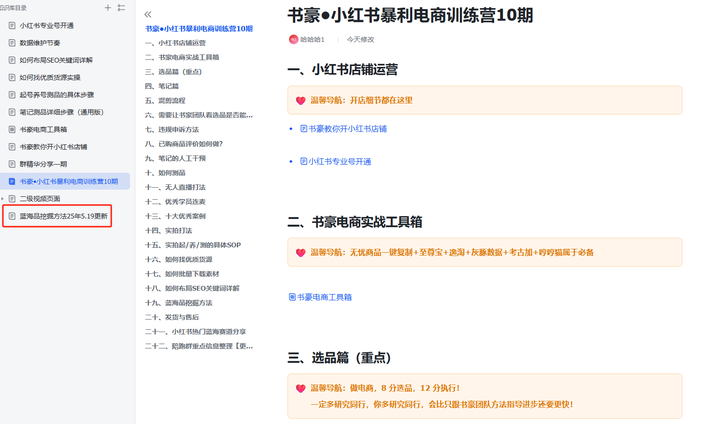
Task: Jump to outline item 十三、十大优秀案例
Action: click(x=175, y=216)
